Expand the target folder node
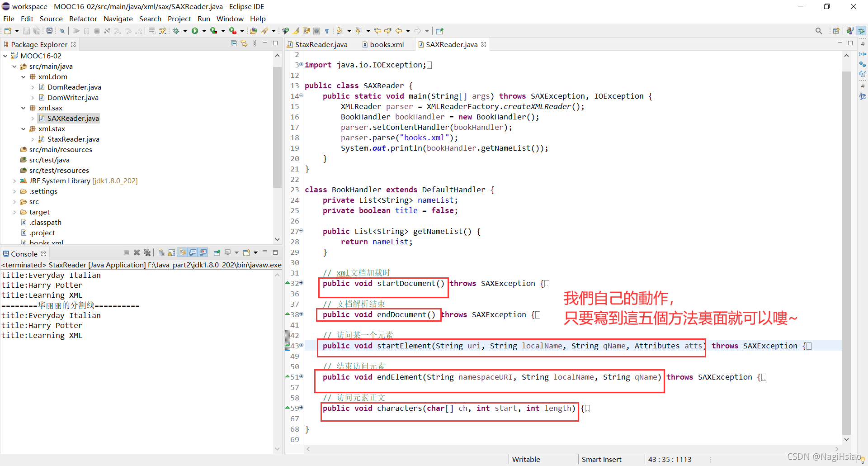 pyautogui.click(x=14, y=212)
